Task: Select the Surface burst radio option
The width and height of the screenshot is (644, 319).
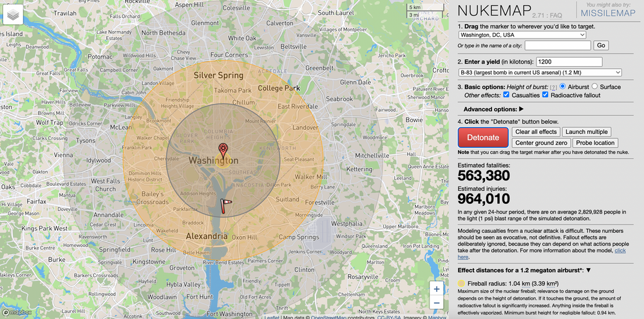Action: tap(594, 87)
